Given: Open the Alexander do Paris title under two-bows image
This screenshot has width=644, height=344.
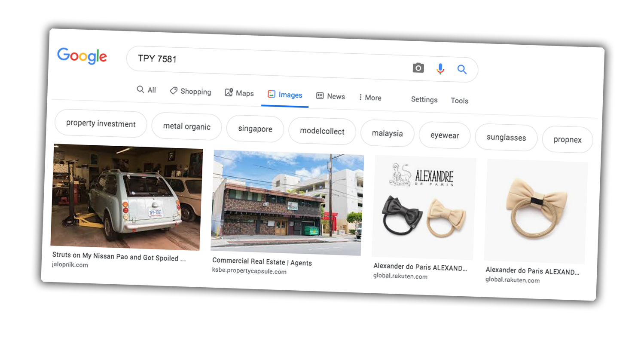Looking at the screenshot, I should pos(420,267).
